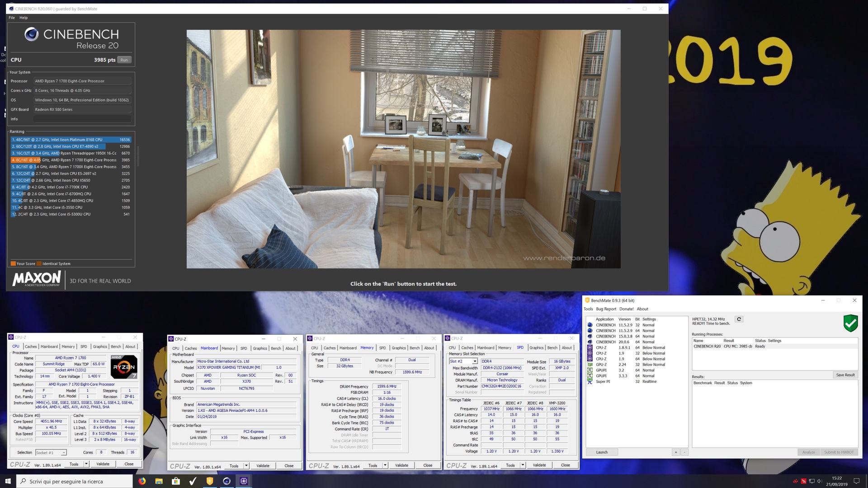Image resolution: width=868 pixels, height=488 pixels.
Task: Open the About menu in BenchMate
Action: click(x=642, y=309)
